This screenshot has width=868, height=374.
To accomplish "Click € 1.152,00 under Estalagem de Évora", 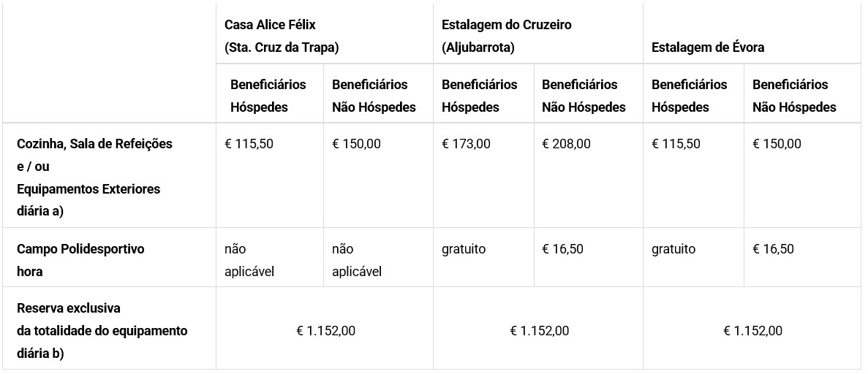I will (753, 332).
